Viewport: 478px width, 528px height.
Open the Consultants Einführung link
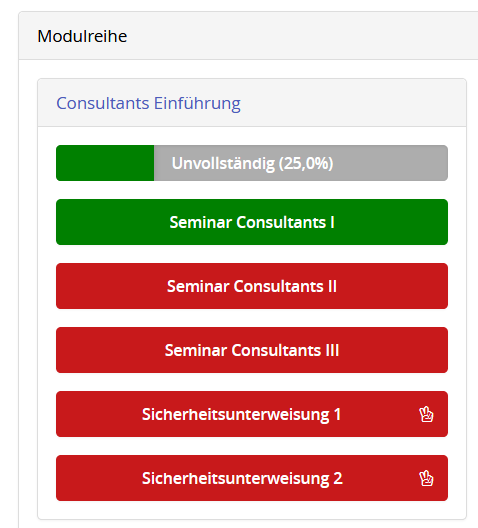point(148,103)
